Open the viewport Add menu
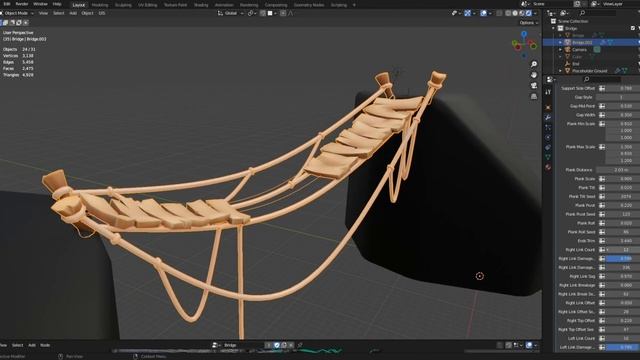Image resolution: width=640 pixels, height=360 pixels. [x=73, y=13]
